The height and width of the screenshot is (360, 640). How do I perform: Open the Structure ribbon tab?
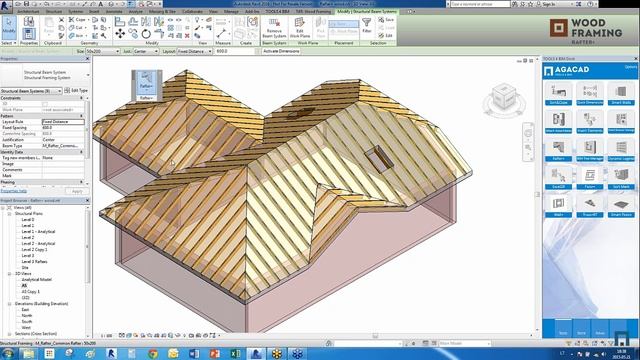tap(54, 11)
